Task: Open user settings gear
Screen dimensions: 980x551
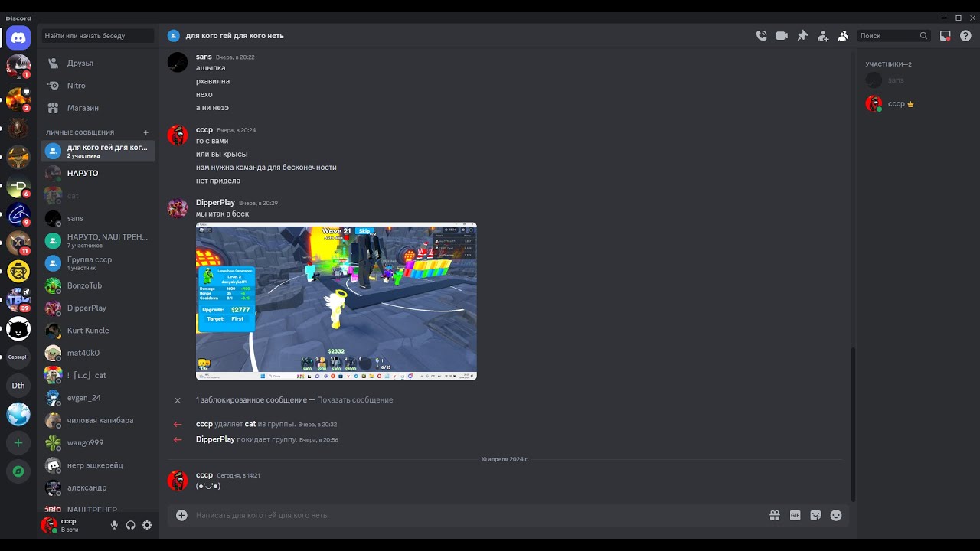Action: pyautogui.click(x=147, y=525)
